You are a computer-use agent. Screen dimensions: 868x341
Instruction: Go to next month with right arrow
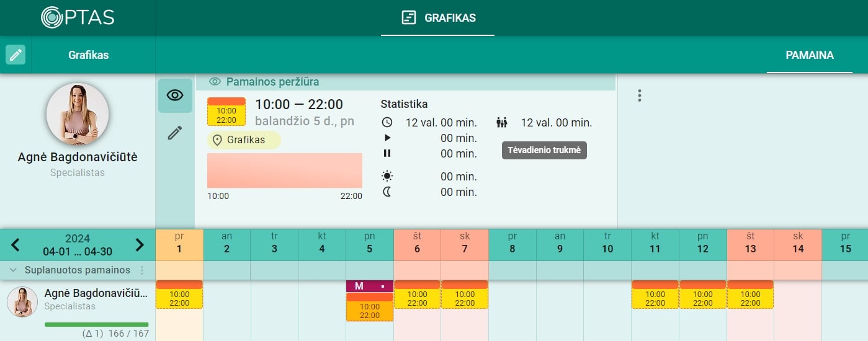click(140, 245)
